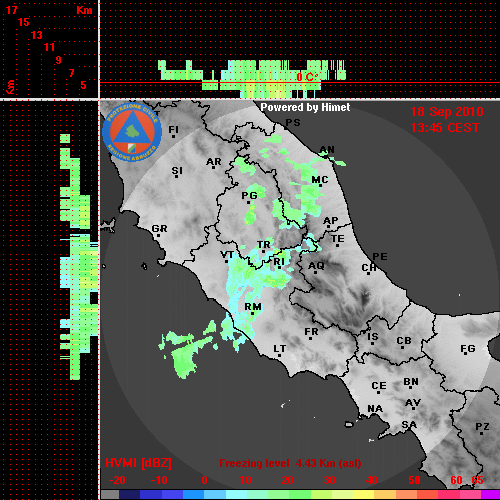Viewport: 500px width, 500px height.
Task: Click the TR city label
Action: coord(264,245)
